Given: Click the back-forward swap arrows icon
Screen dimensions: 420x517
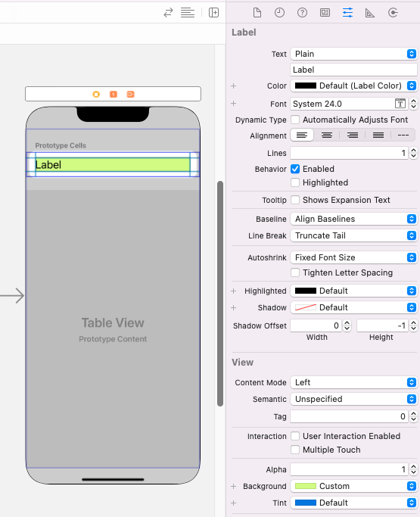Looking at the screenshot, I should (168, 13).
